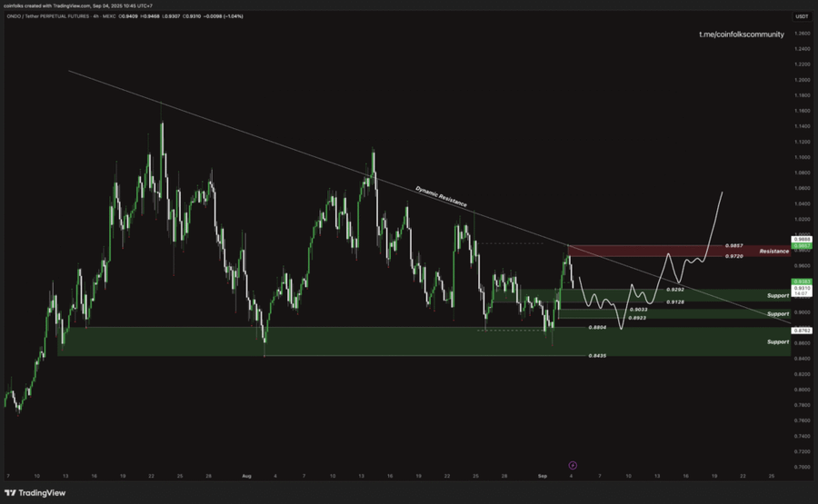Select the ONDO / Tether PERPETUAL FUTURES title
The image size is (818, 504).
tap(48, 16)
